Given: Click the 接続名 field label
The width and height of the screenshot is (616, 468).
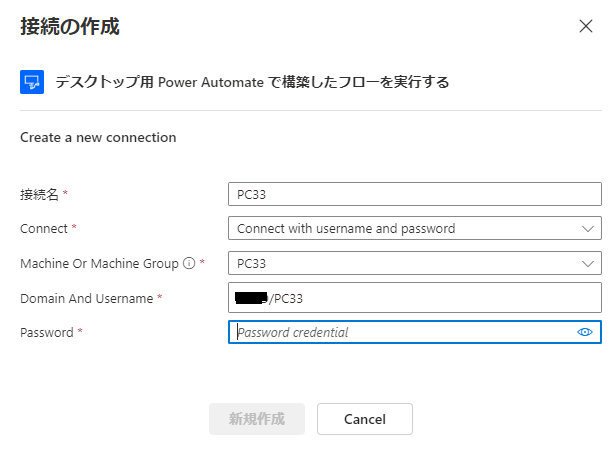Looking at the screenshot, I should 40,194.
